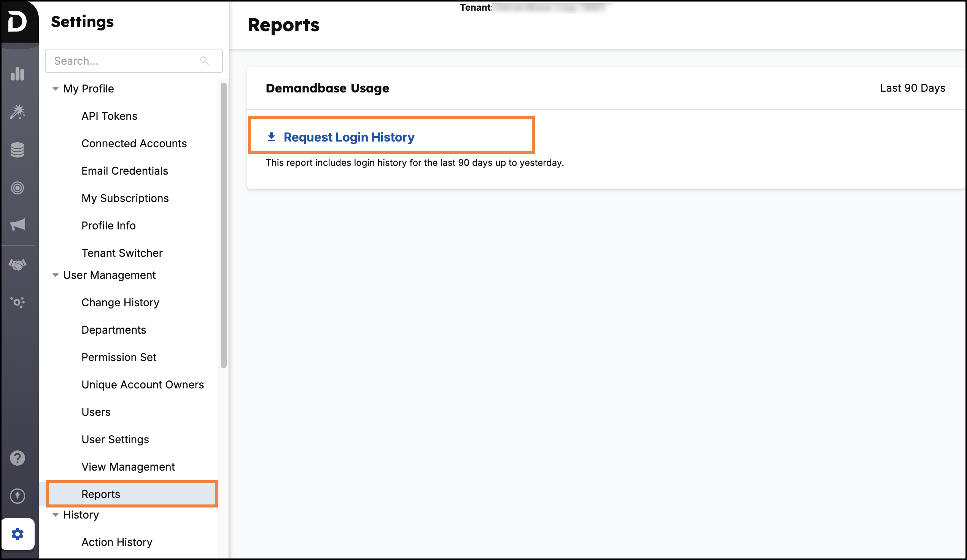This screenshot has height=560, width=967.
Task: Open Users page
Action: pyautogui.click(x=96, y=412)
